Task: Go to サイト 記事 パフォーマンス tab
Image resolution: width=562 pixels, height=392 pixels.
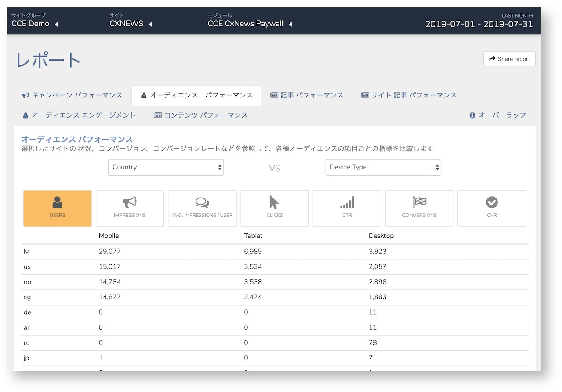Action: pyautogui.click(x=409, y=95)
